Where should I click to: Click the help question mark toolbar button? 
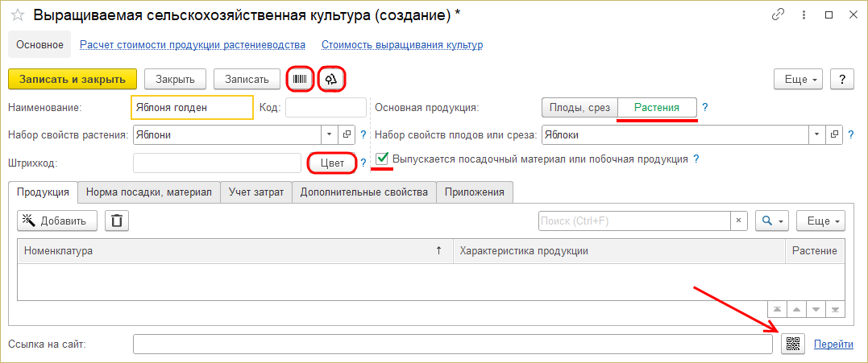pyautogui.click(x=841, y=79)
